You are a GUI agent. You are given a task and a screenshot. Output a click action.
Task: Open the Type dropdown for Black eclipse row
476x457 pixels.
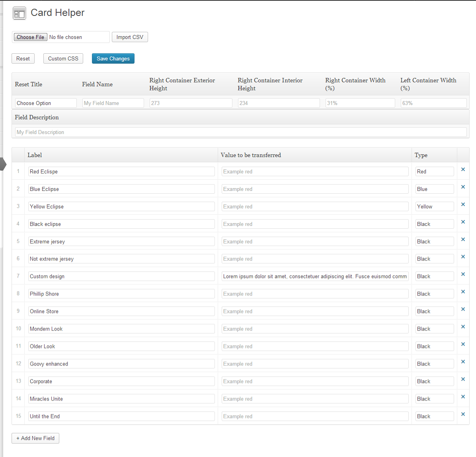pyautogui.click(x=435, y=224)
